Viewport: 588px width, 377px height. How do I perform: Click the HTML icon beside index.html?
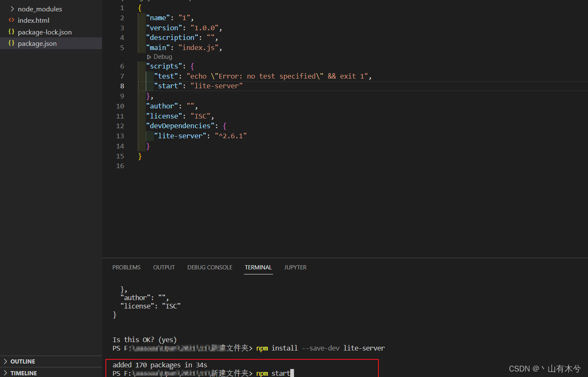(11, 20)
